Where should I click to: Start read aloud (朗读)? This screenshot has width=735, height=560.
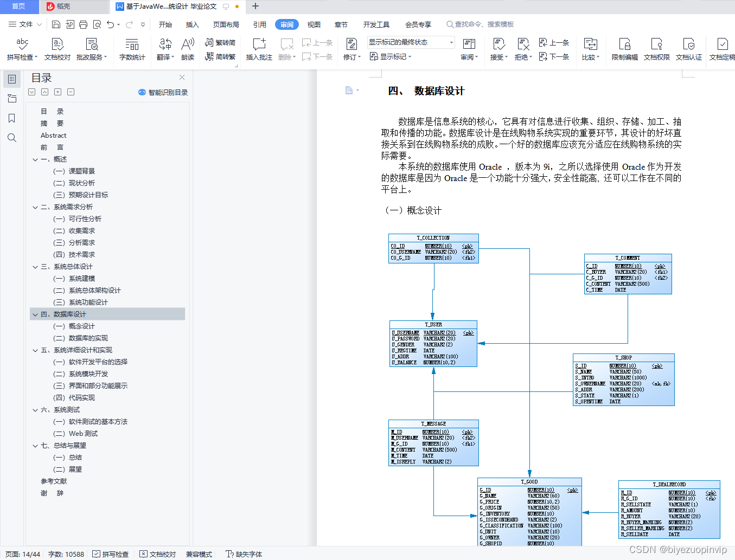point(188,49)
